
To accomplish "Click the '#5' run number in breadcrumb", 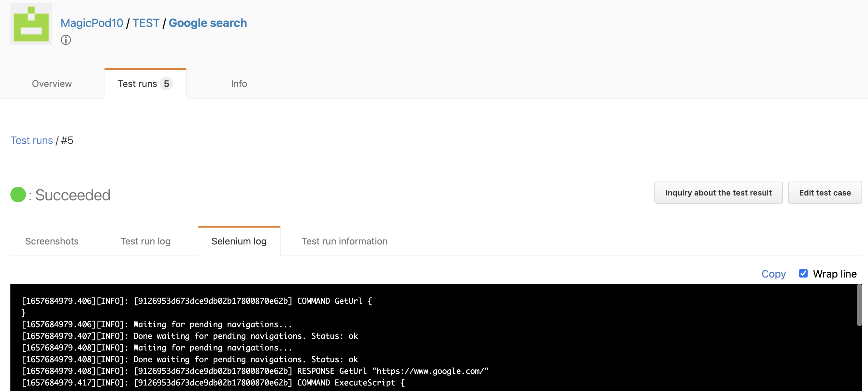I will 67,140.
